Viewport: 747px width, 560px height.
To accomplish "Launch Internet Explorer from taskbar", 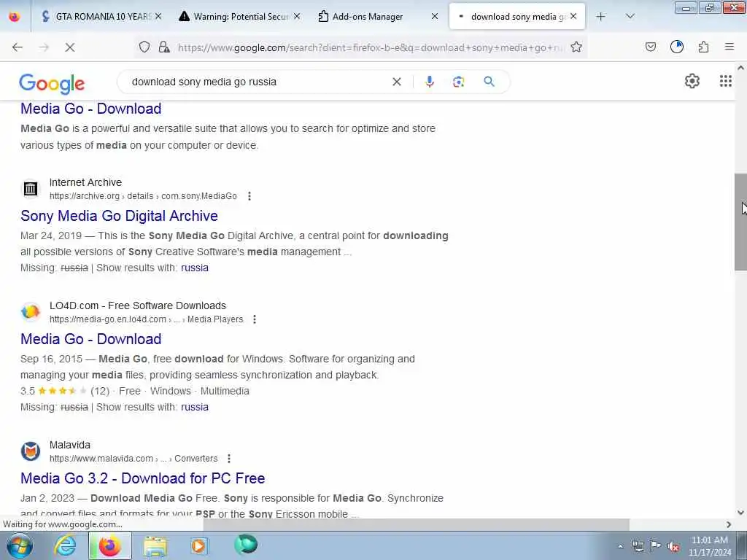I will (65, 545).
